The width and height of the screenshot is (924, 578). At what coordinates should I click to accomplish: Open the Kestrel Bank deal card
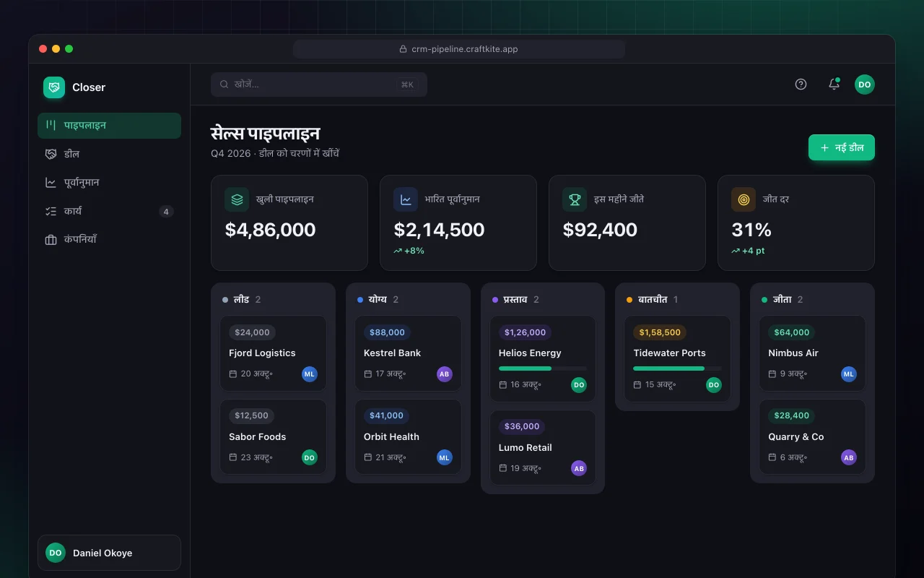(408, 353)
